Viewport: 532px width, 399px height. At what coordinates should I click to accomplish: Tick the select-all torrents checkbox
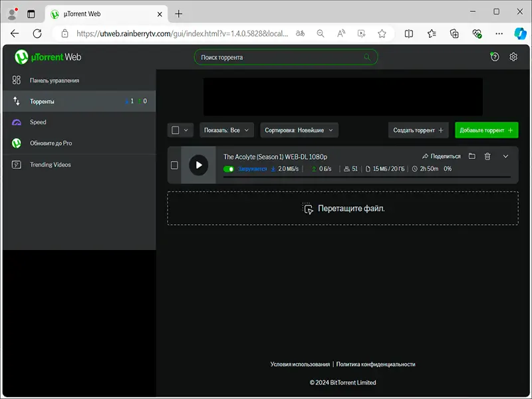[x=176, y=130]
